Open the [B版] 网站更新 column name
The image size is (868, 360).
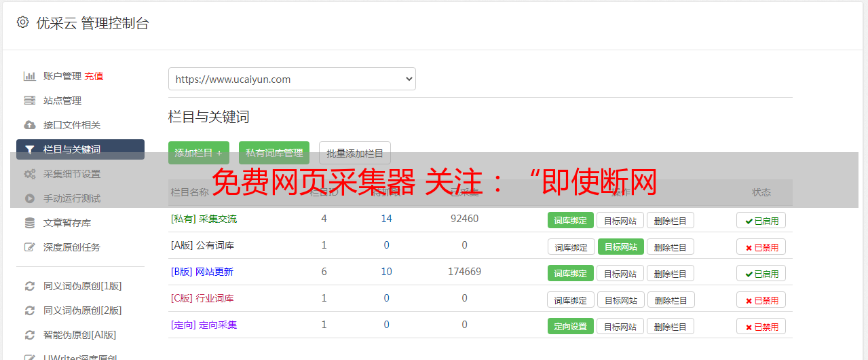202,272
